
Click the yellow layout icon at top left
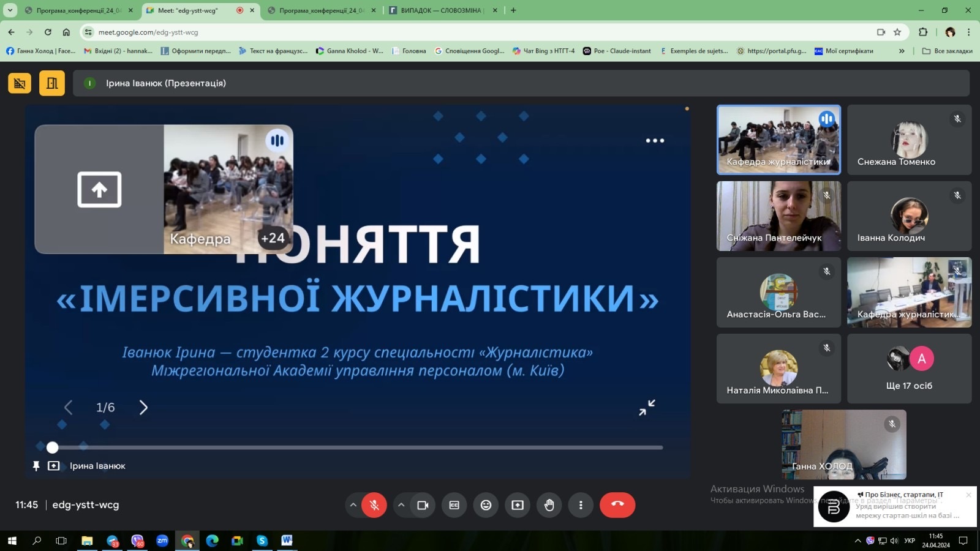pyautogui.click(x=52, y=83)
